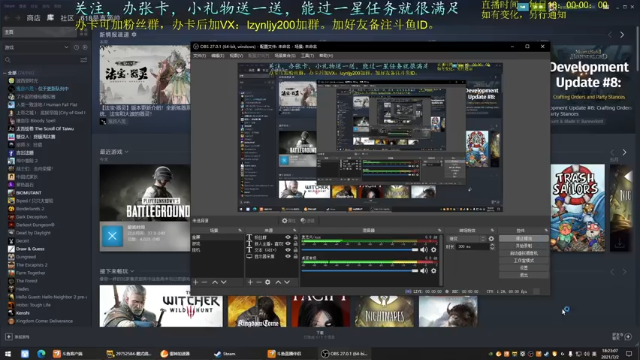640x360 pixels.
Task: Open OBS scene transition type dropdown
Action: tap(466, 239)
